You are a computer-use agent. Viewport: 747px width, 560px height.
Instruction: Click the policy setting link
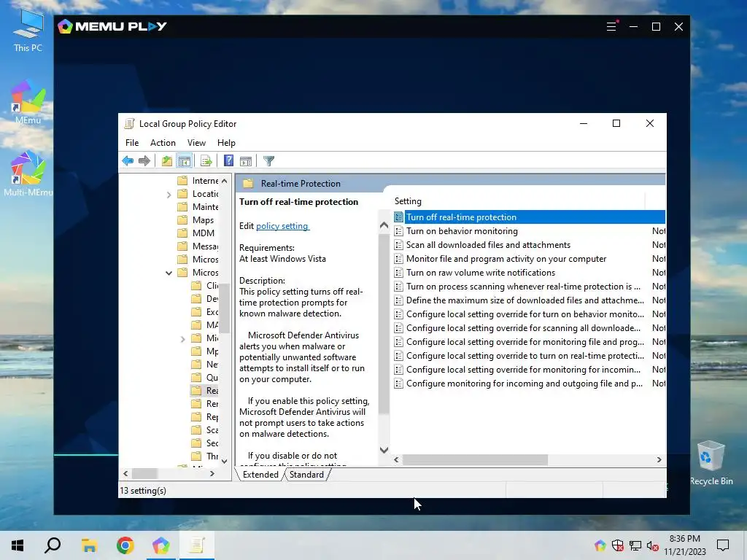[x=282, y=226]
